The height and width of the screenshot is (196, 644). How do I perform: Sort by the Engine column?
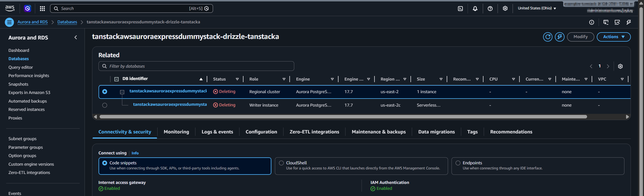(x=332, y=79)
